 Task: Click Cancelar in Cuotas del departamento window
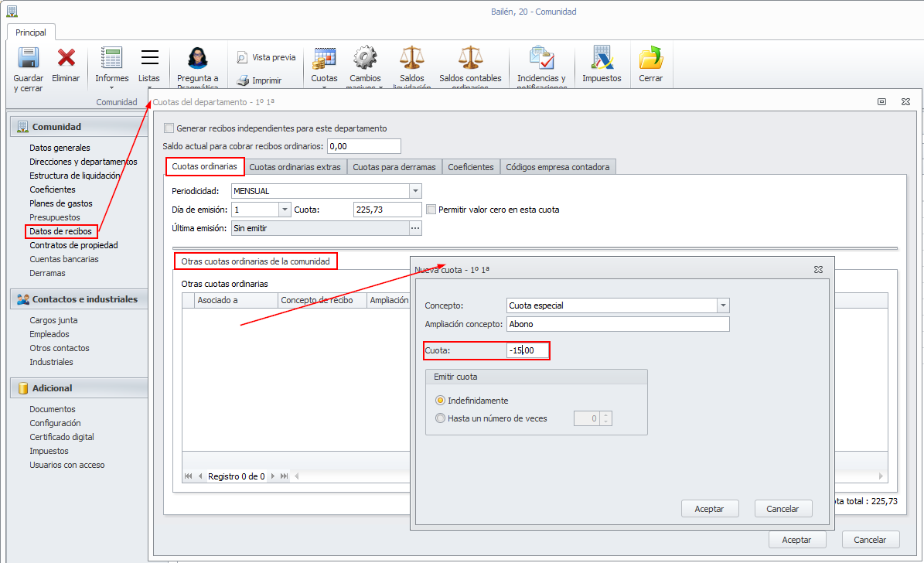[x=871, y=540]
